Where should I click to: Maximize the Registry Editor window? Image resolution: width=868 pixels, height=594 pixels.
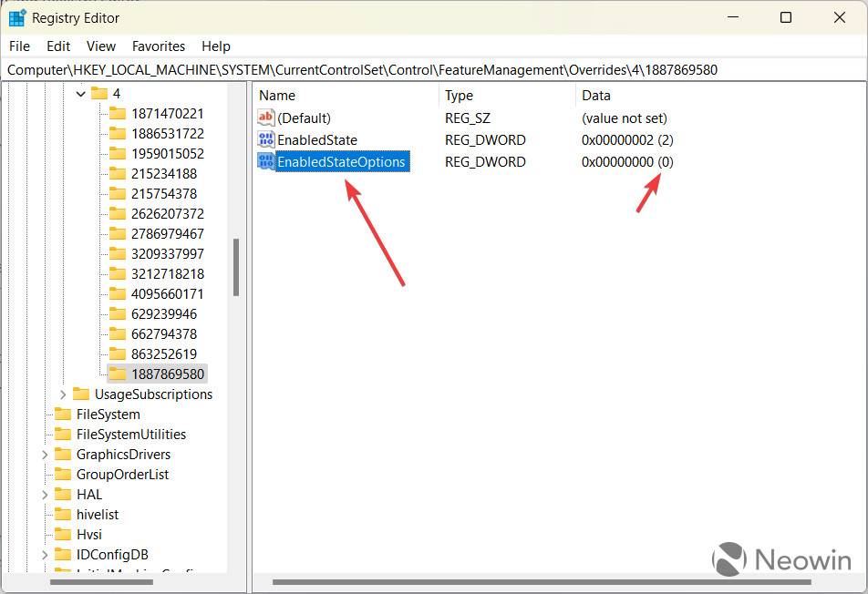pyautogui.click(x=786, y=17)
